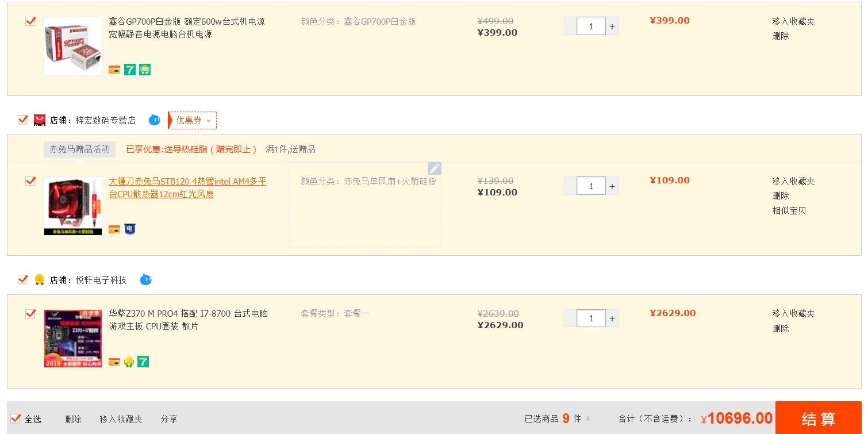Move 大镰刀赤兔马 cooler to favorites
This screenshot has height=434, width=868.
point(793,181)
